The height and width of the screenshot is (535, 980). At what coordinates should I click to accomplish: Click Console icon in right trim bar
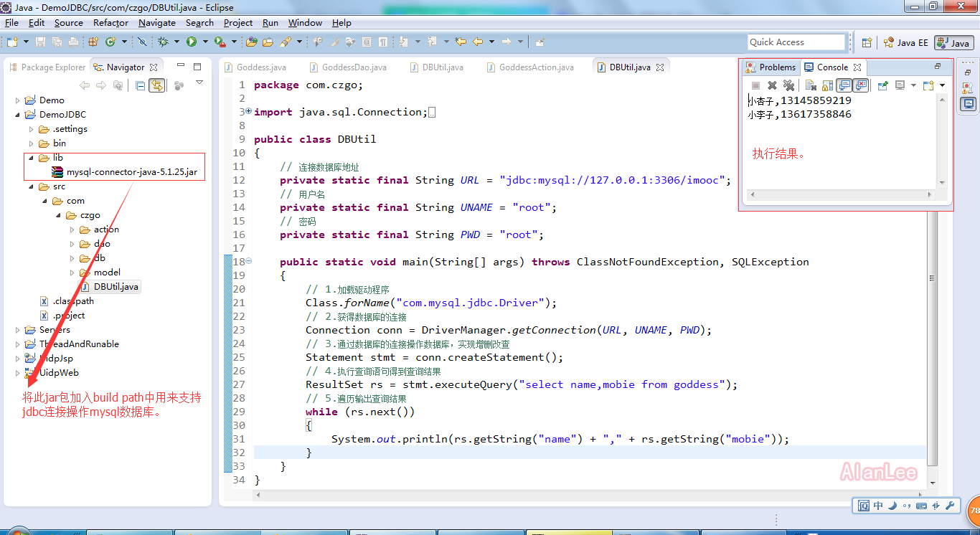pos(969,104)
